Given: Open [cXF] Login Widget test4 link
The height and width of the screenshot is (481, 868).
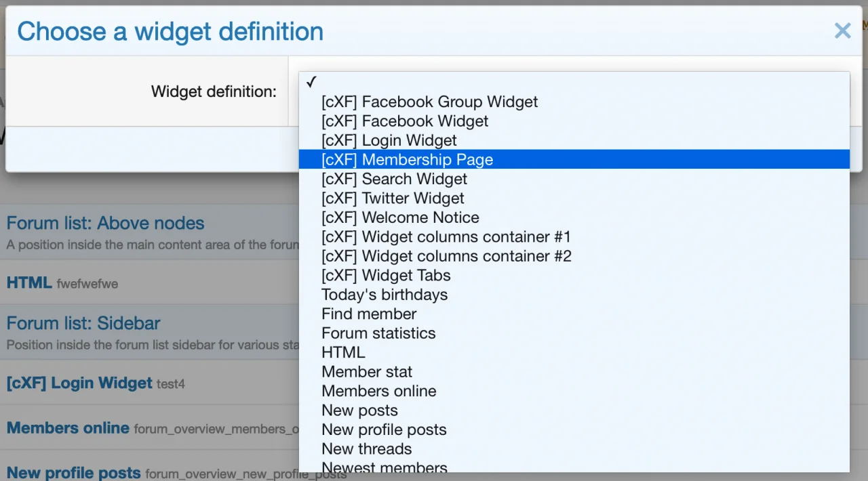Looking at the screenshot, I should tap(79, 383).
